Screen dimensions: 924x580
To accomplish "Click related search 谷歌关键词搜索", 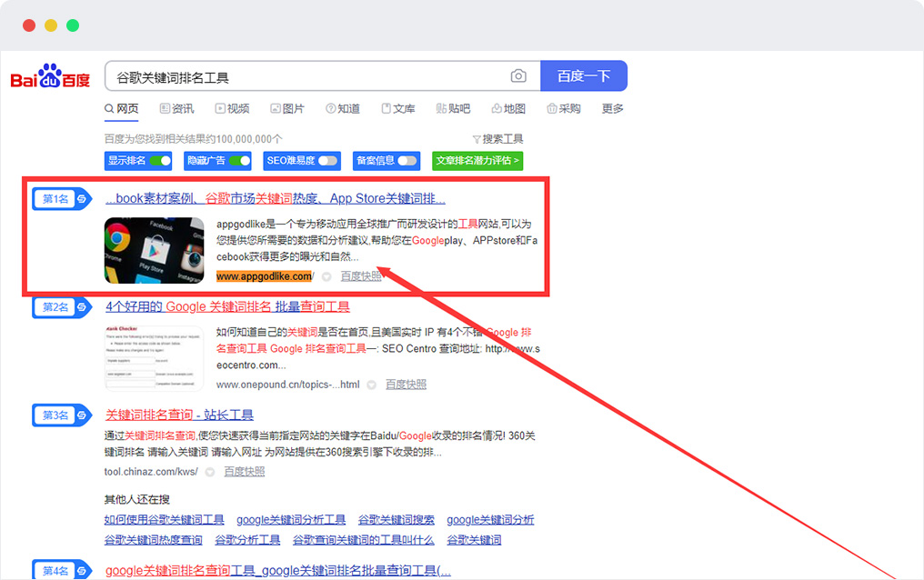I will (x=397, y=519).
